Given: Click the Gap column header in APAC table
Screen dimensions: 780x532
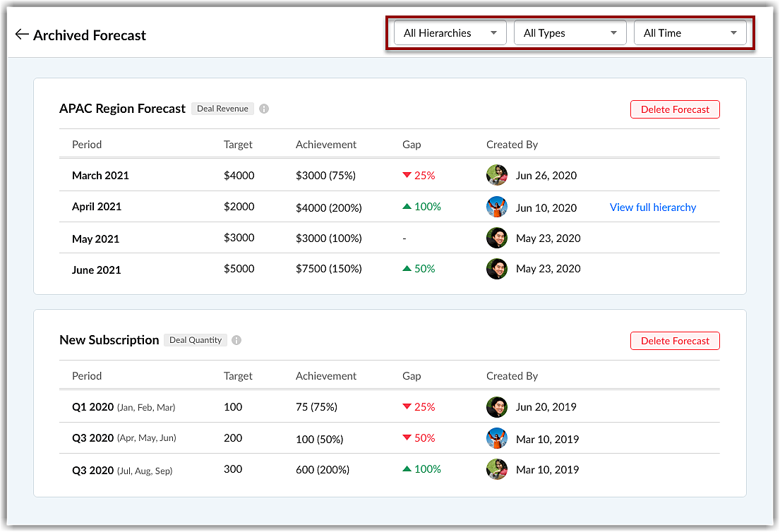Looking at the screenshot, I should [x=412, y=145].
